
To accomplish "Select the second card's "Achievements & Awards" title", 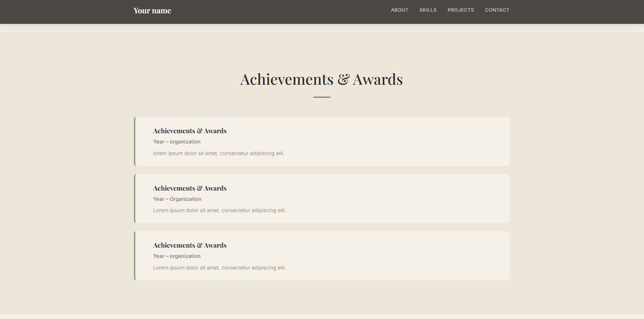I will (190, 188).
